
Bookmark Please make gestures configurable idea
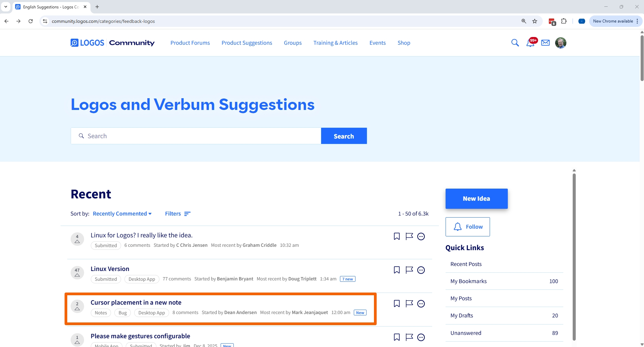tap(397, 337)
